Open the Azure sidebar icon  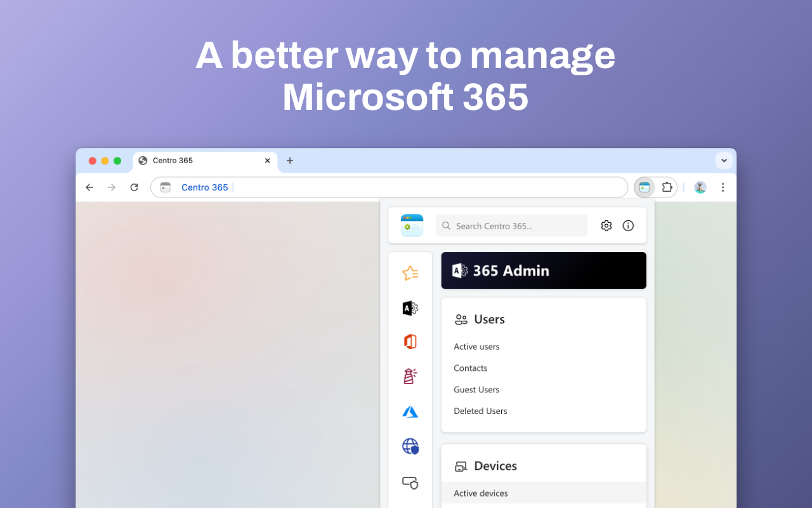coord(410,411)
